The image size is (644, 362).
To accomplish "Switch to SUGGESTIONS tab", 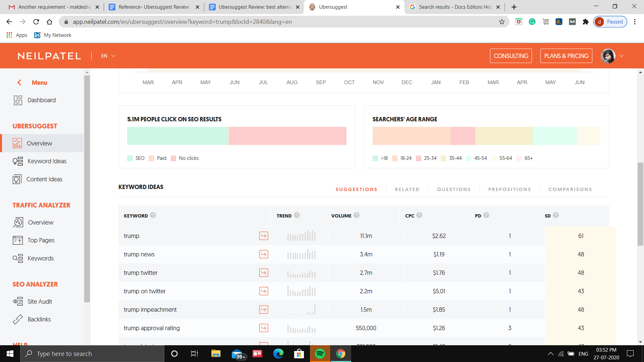I will (x=356, y=189).
